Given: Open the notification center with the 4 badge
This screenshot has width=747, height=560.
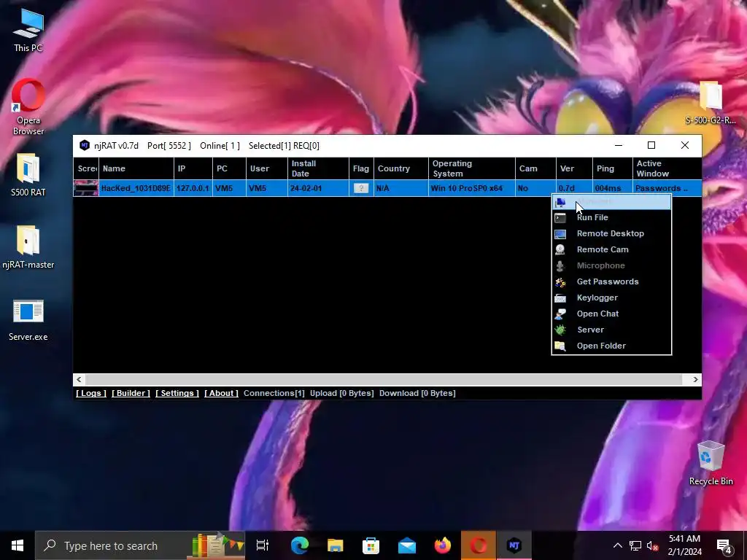Looking at the screenshot, I should (724, 545).
